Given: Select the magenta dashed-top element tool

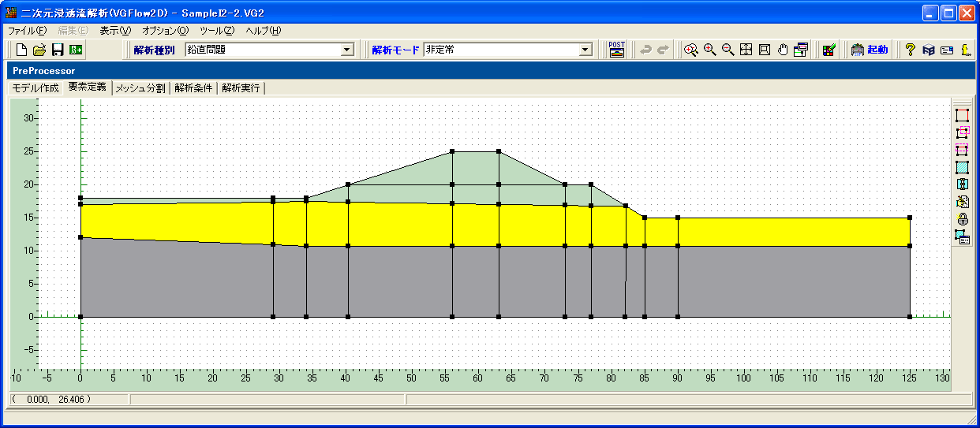Looking at the screenshot, I should coord(962,150).
